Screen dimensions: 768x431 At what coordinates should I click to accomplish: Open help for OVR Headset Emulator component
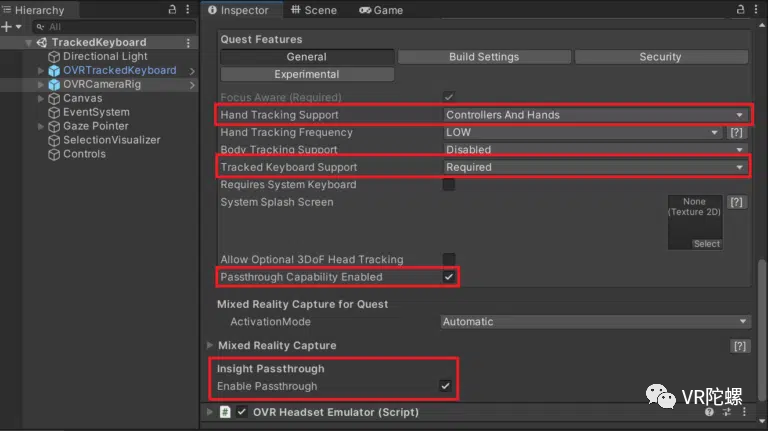[x=709, y=412]
